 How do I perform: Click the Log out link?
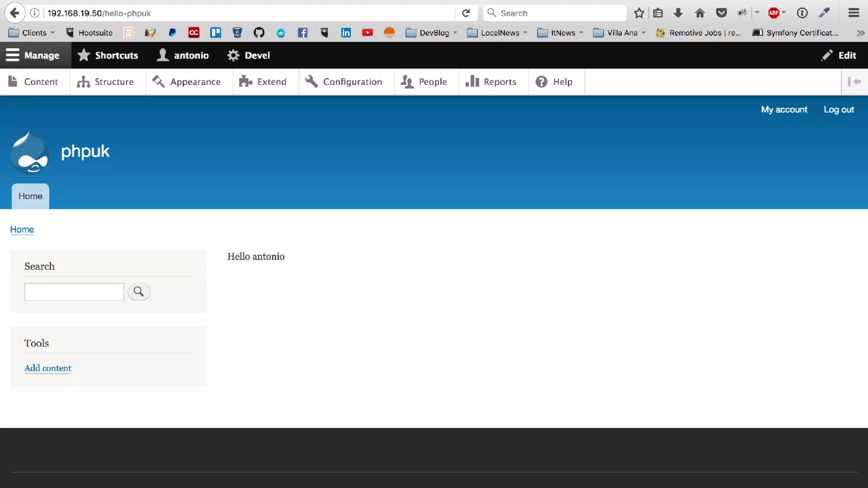[x=838, y=110]
